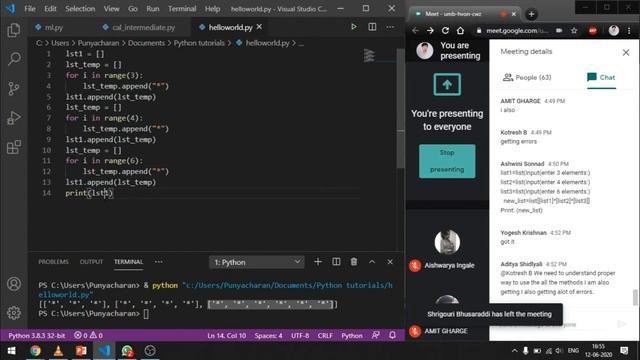Open the Go menu
640x360 pixels.
[x=133, y=9]
